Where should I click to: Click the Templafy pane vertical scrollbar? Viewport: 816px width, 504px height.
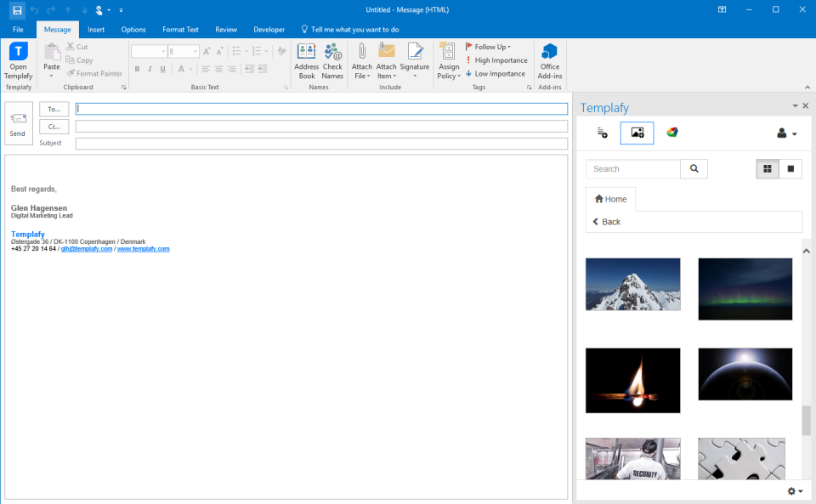pyautogui.click(x=807, y=420)
